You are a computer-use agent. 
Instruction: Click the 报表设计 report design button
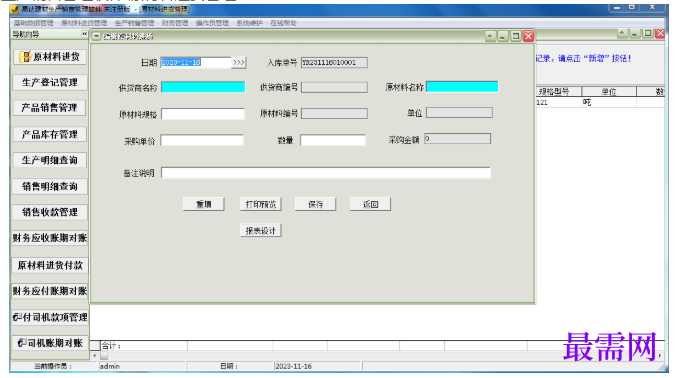coord(260,231)
